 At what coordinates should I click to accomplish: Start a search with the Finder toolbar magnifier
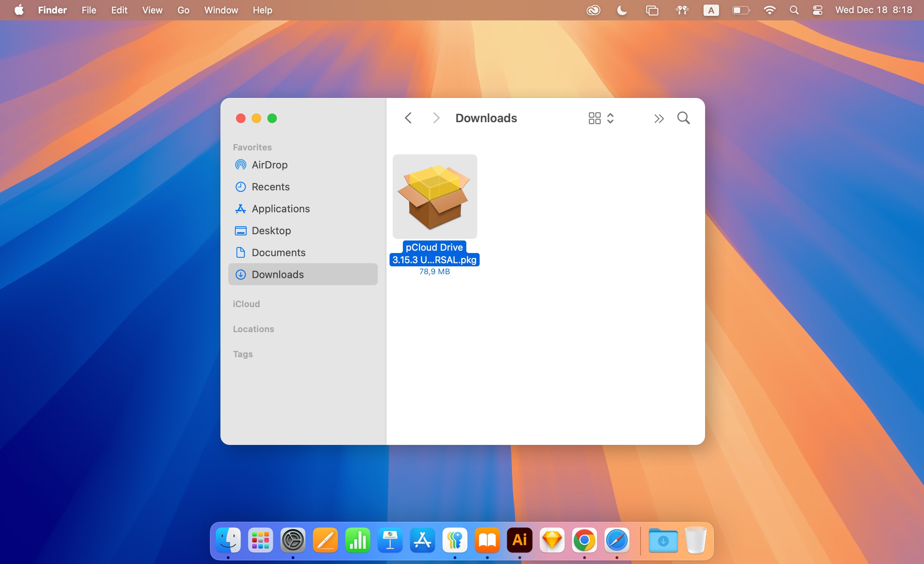[x=683, y=118]
